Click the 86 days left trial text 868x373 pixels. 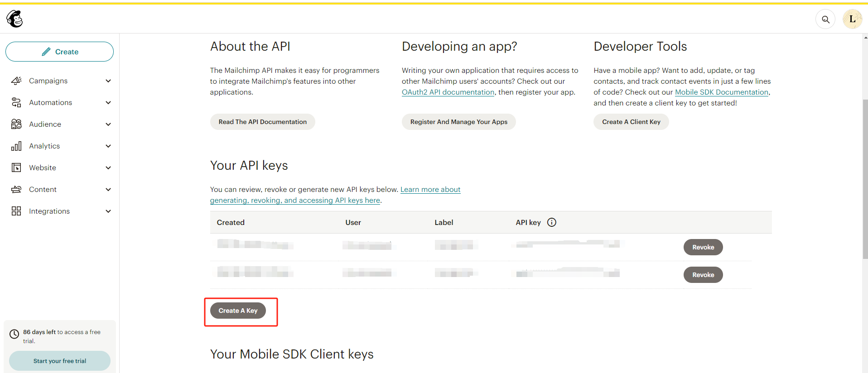coord(62,336)
